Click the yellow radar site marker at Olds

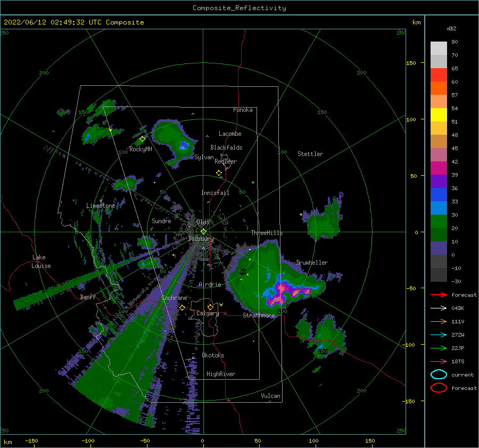[203, 232]
